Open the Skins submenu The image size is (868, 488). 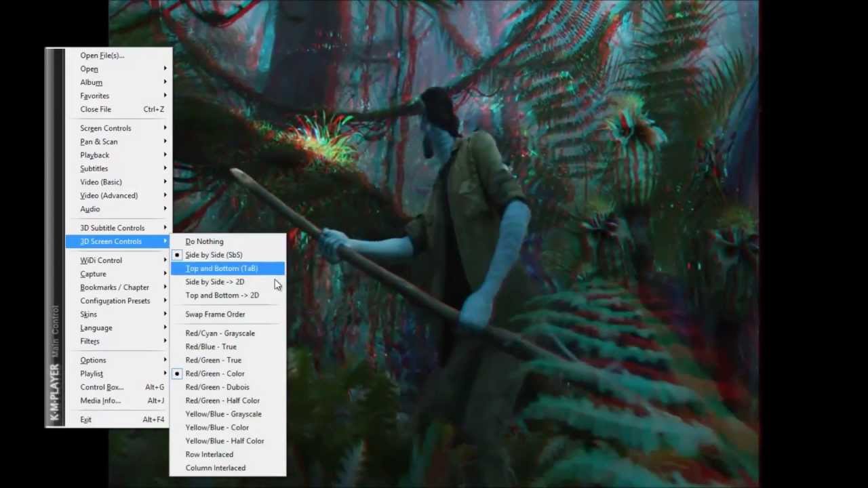pyautogui.click(x=118, y=314)
